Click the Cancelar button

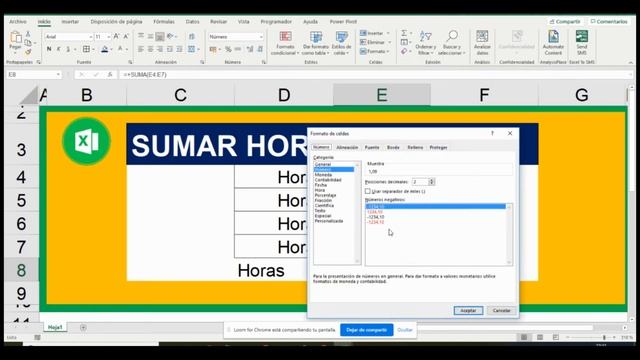[501, 311]
